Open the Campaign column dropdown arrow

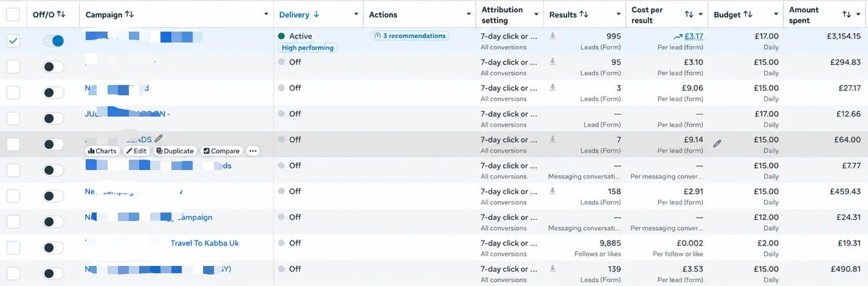pos(266,15)
